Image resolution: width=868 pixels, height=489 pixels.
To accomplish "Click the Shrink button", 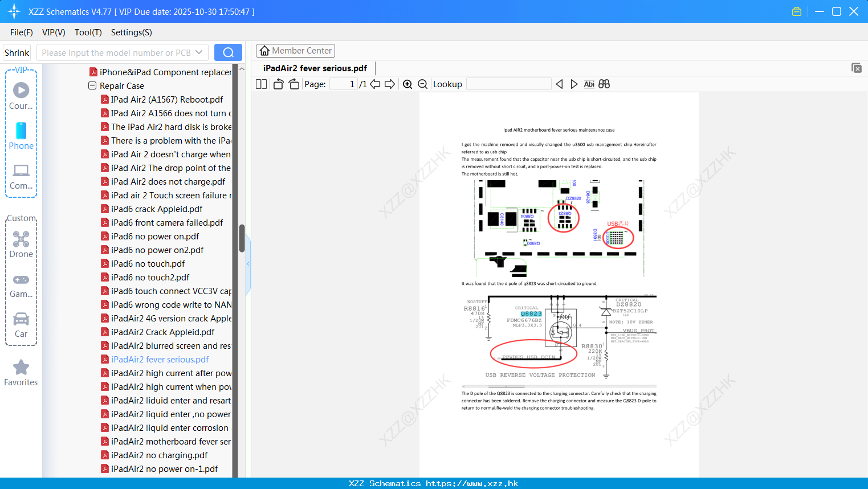I will click(x=17, y=52).
